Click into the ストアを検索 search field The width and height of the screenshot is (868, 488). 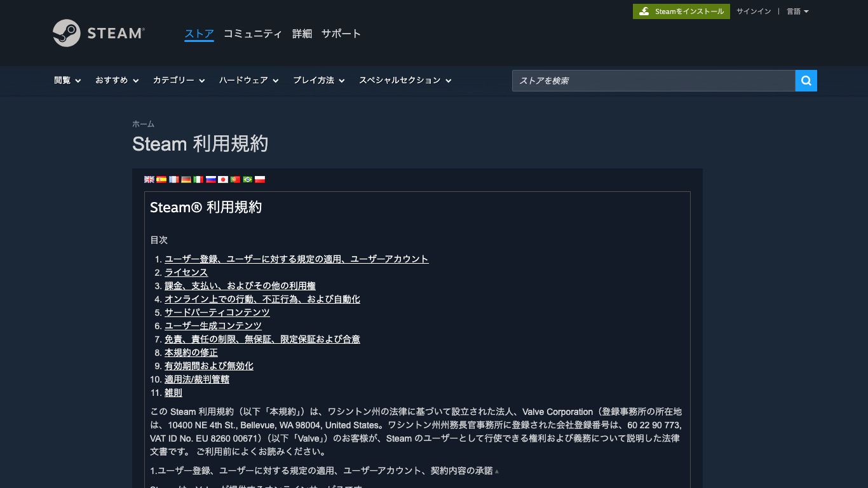coord(654,81)
